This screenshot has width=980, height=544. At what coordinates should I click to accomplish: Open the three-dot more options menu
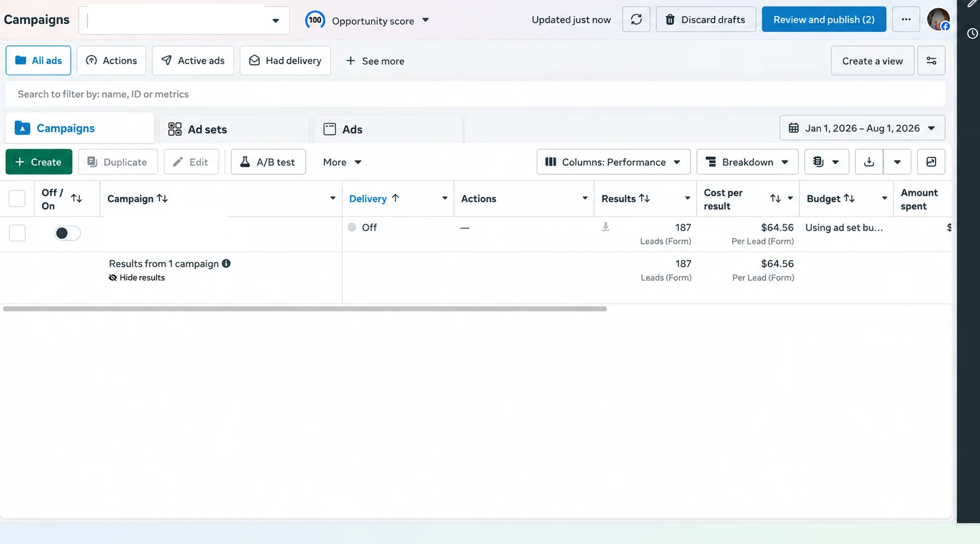(x=905, y=19)
